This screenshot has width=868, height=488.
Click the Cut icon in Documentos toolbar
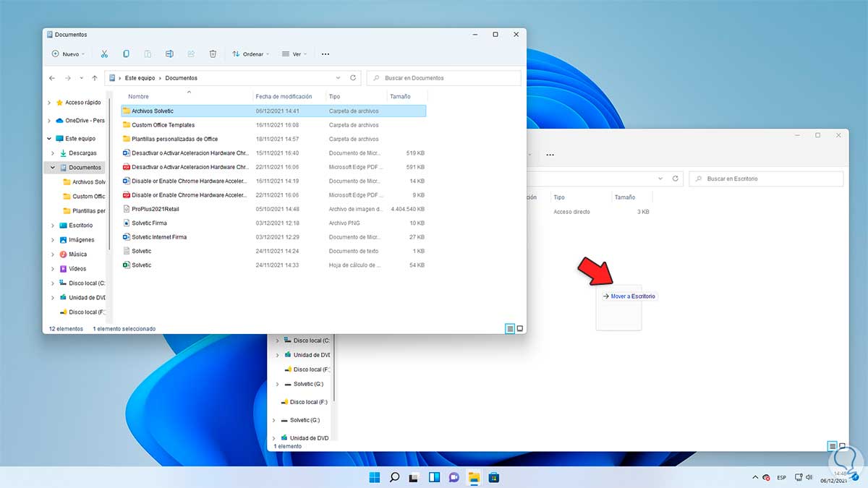(104, 54)
